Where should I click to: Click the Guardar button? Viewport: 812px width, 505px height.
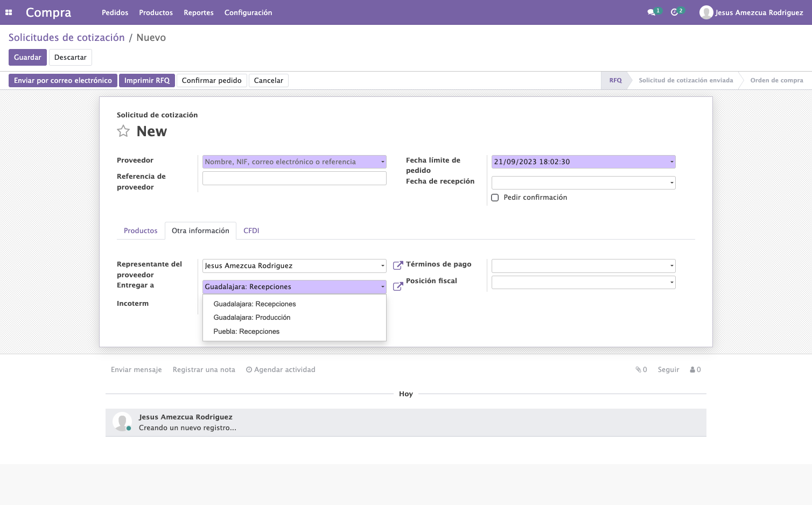coord(27,57)
